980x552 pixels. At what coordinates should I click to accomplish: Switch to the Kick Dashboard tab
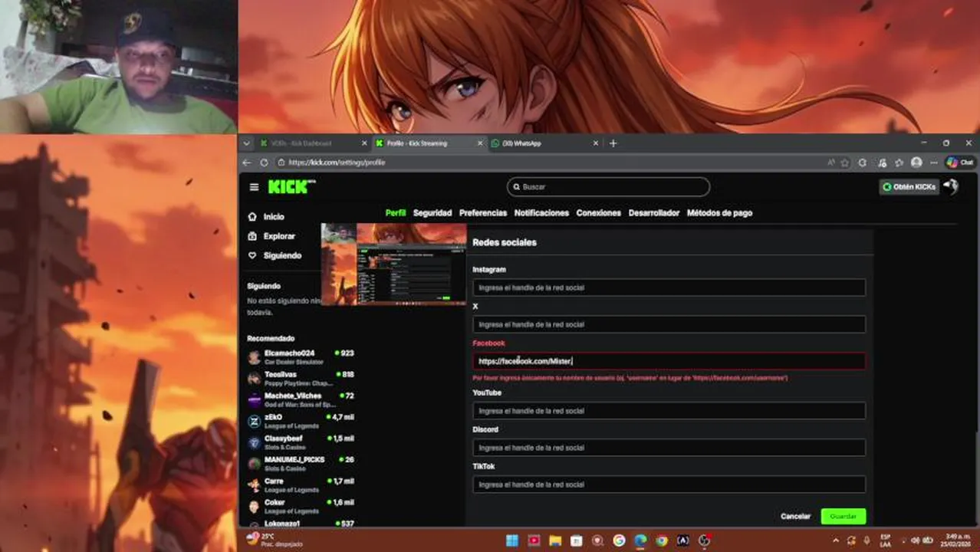coord(313,143)
